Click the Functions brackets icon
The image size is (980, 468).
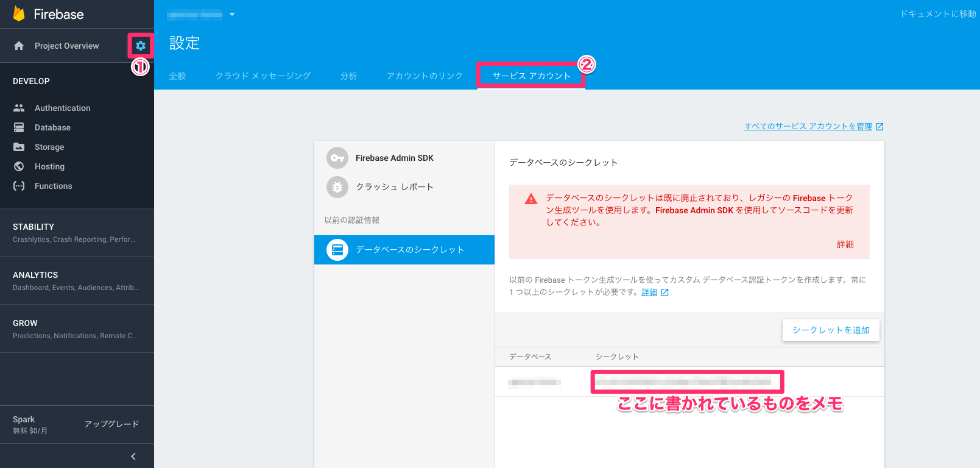click(19, 186)
